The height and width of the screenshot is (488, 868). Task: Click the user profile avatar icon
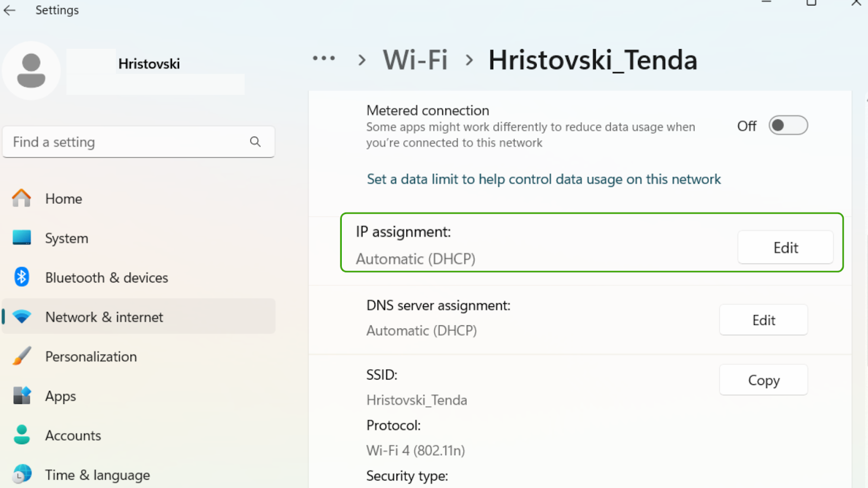31,70
